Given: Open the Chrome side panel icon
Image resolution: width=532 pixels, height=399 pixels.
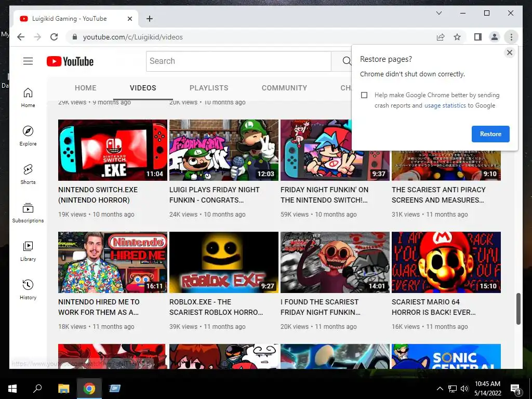Looking at the screenshot, I should (478, 37).
